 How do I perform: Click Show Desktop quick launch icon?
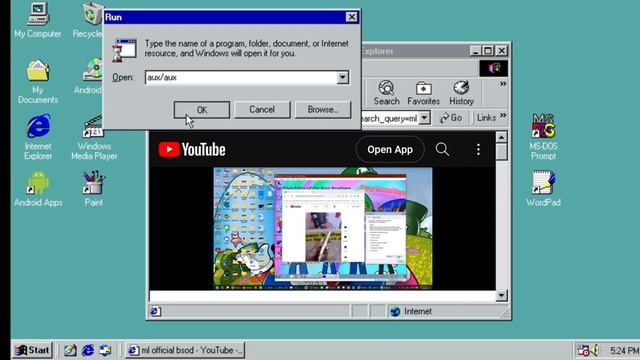click(70, 350)
